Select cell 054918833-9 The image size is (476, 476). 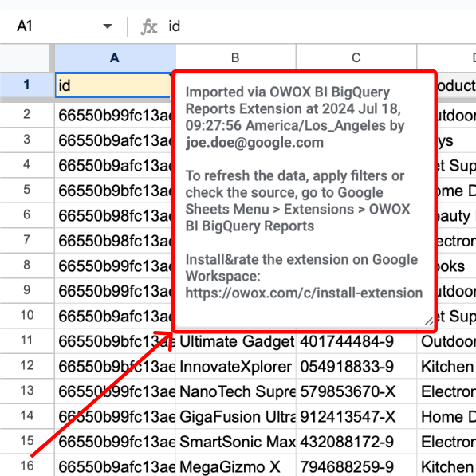pyautogui.click(x=356, y=366)
